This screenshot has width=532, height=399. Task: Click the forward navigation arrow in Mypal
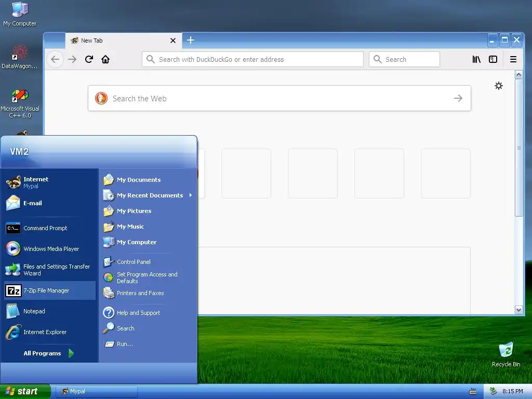(72, 59)
